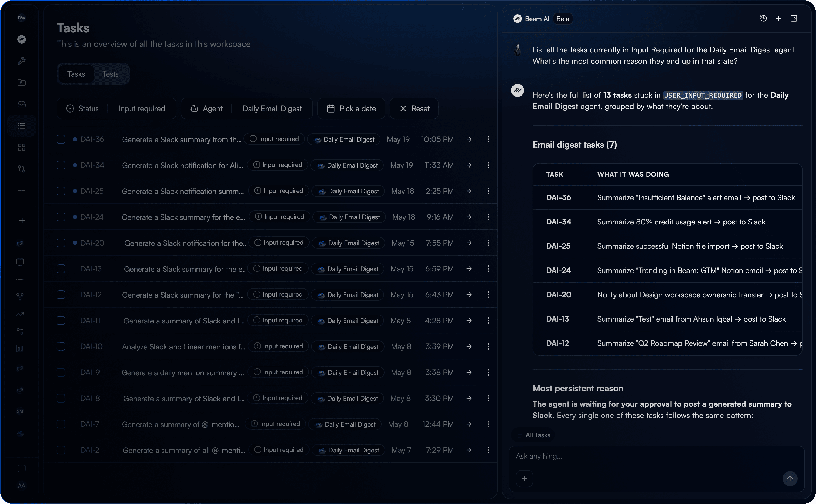Start a new Beam AI chat with plus icon

(779, 19)
